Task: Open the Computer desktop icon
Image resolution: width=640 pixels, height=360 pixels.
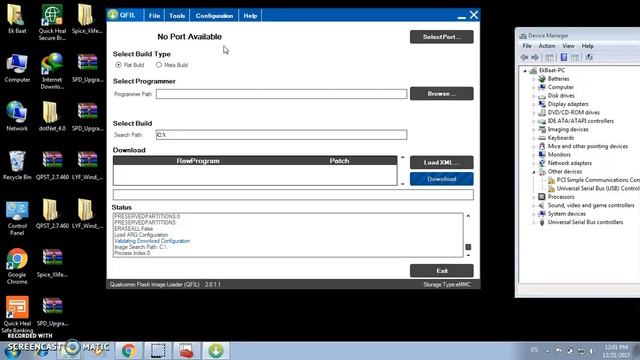Action: pos(17,68)
